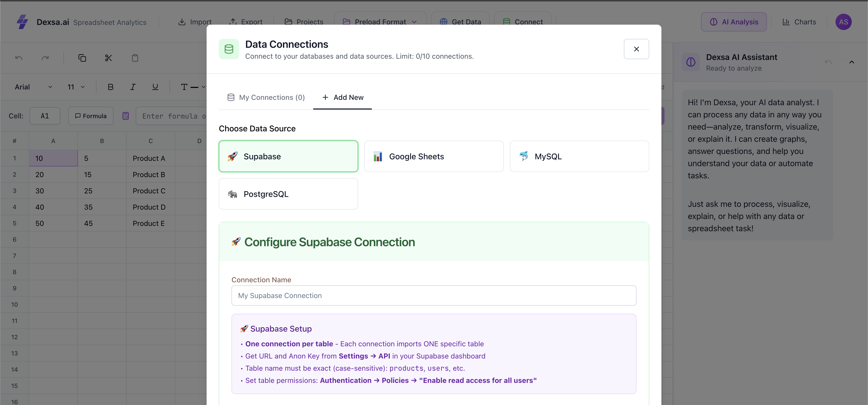The width and height of the screenshot is (868, 405).
Task: Close the Data Connections dialog
Action: point(636,49)
